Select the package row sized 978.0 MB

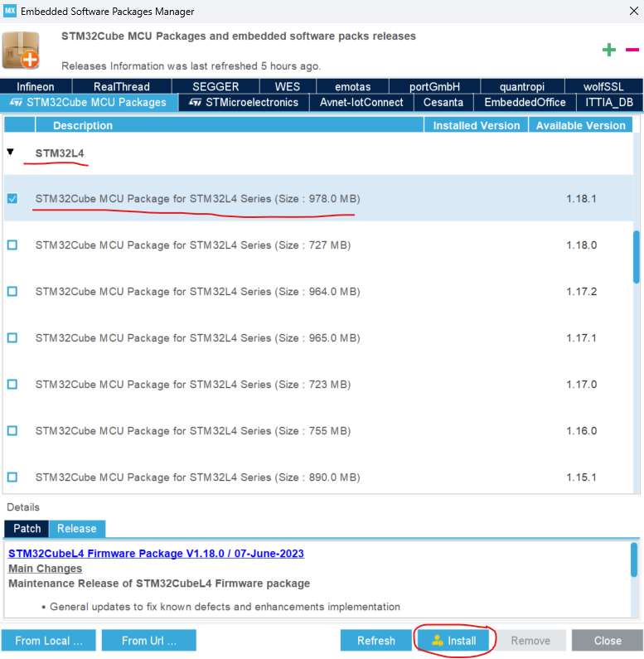(x=318, y=198)
